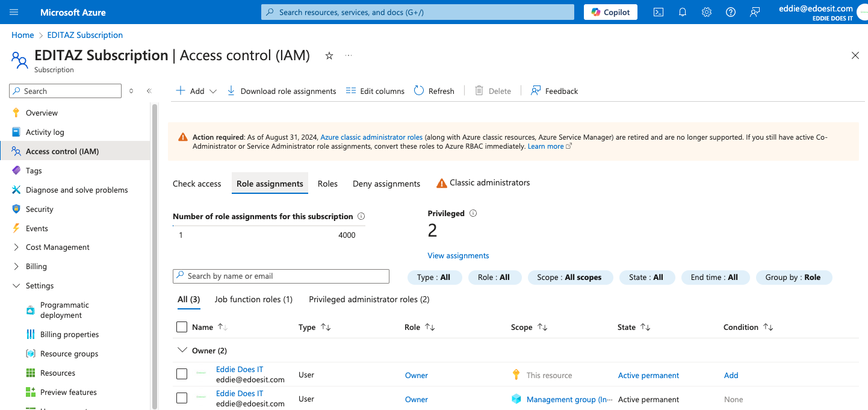The image size is (868, 410).
Task: Click info icon beside role assignments count
Action: point(361,216)
